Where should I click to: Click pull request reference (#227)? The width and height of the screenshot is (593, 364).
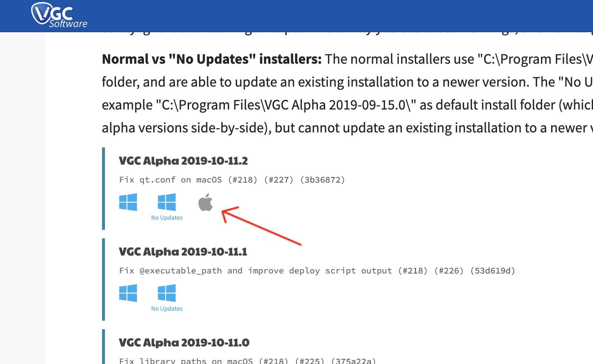coord(279,180)
